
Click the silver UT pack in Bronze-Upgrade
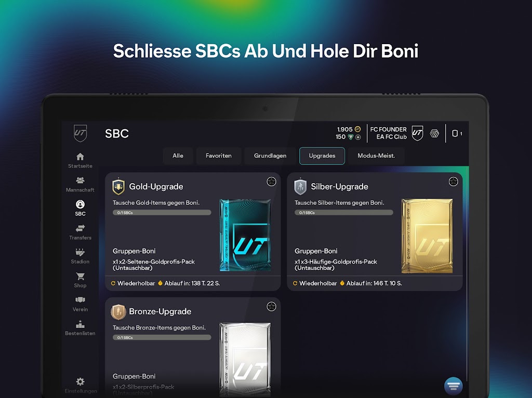245,360
